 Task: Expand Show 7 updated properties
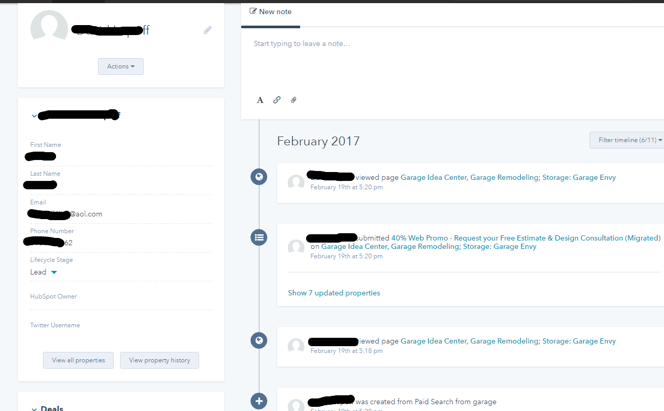(x=334, y=293)
